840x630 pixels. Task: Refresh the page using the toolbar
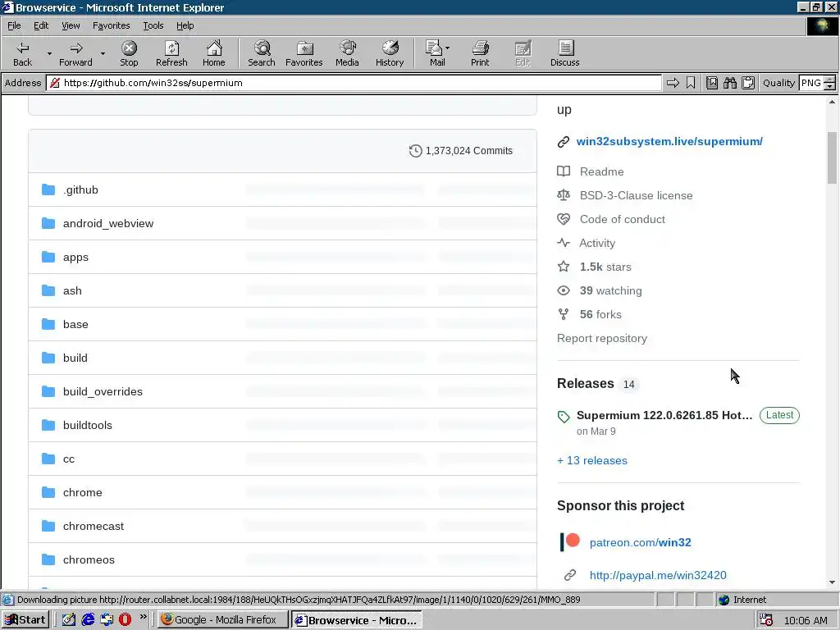(171, 53)
